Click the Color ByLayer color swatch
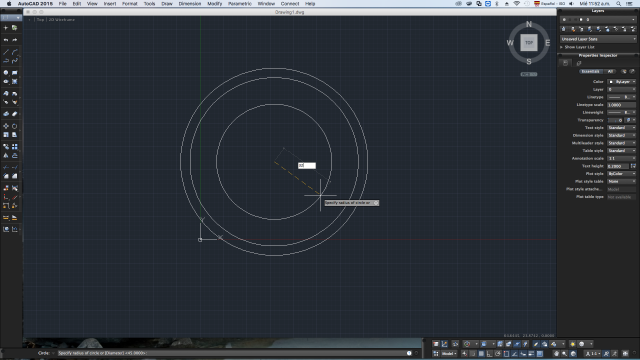 pos(611,82)
